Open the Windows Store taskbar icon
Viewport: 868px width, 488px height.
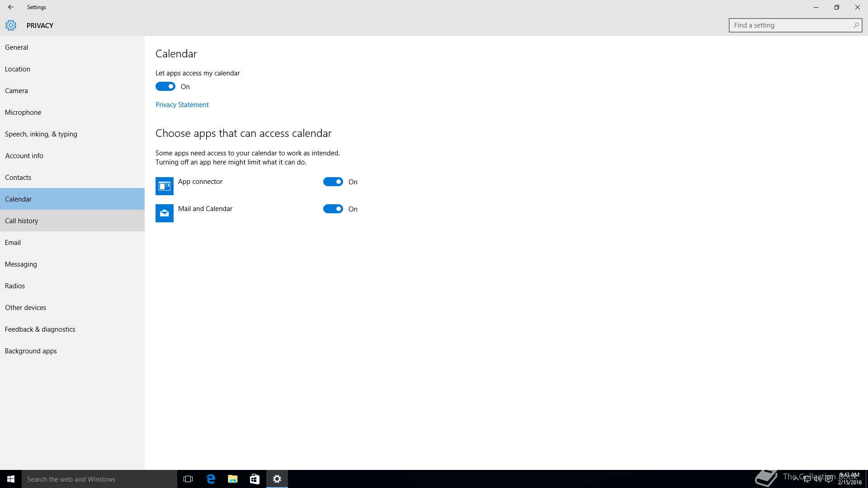[255, 479]
